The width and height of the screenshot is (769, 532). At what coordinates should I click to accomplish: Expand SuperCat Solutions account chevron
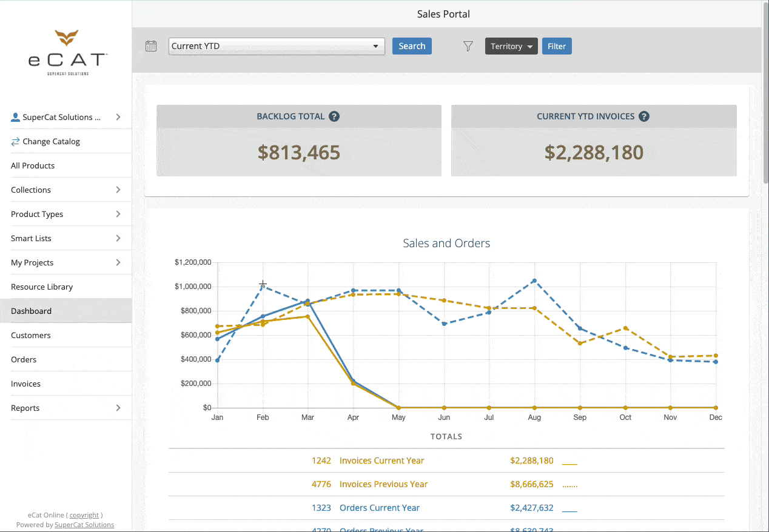[118, 117]
